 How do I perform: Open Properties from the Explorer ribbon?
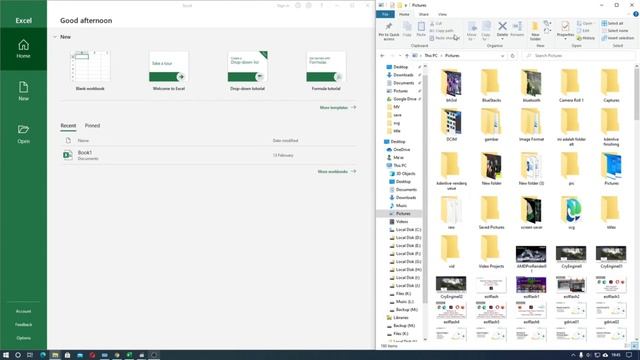click(565, 28)
